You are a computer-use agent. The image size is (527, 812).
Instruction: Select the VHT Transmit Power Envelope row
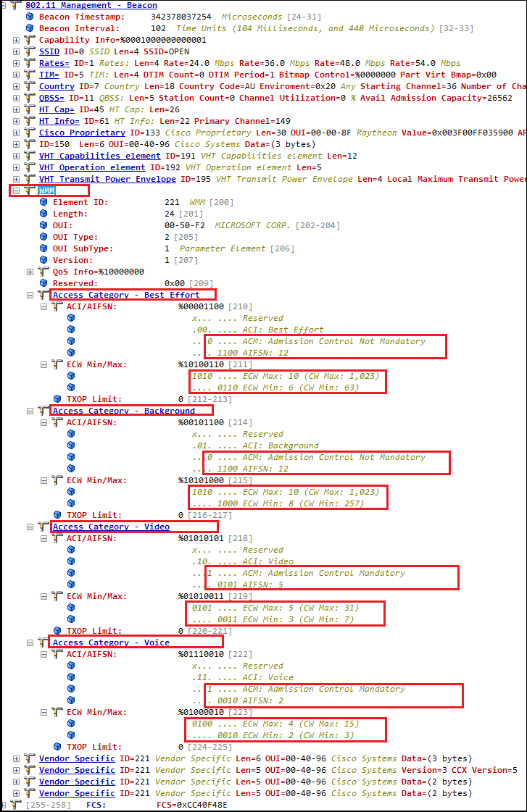point(107,179)
